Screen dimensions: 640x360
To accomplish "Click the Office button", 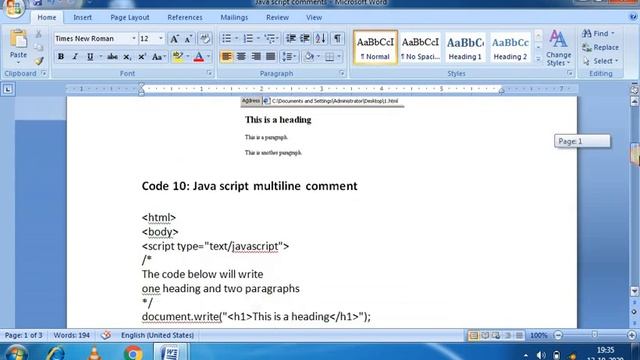I will point(14,8).
